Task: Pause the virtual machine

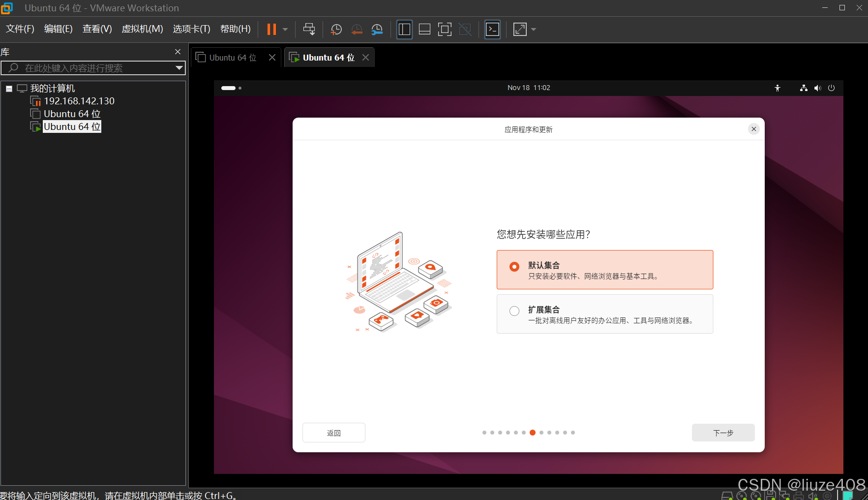Action: (x=271, y=30)
